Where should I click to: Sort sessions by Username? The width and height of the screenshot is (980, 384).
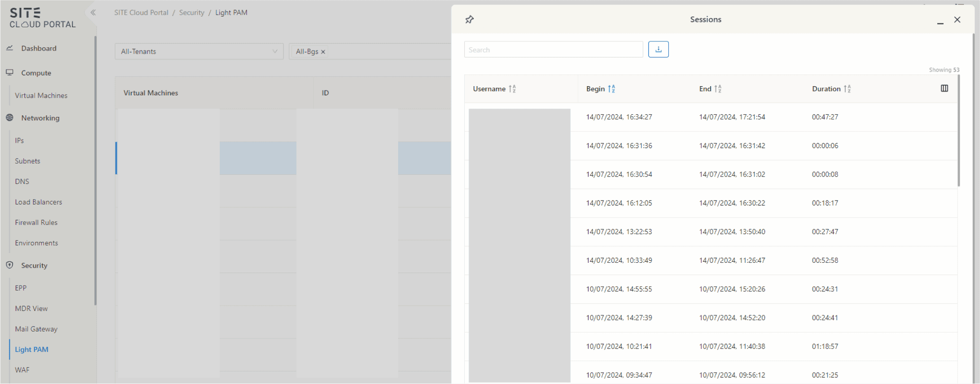tap(512, 89)
